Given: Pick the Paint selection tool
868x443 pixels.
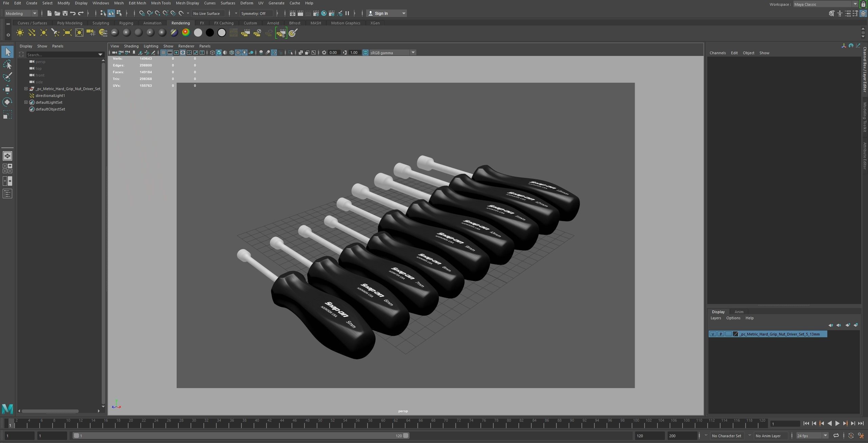Looking at the screenshot, I should click(7, 77).
